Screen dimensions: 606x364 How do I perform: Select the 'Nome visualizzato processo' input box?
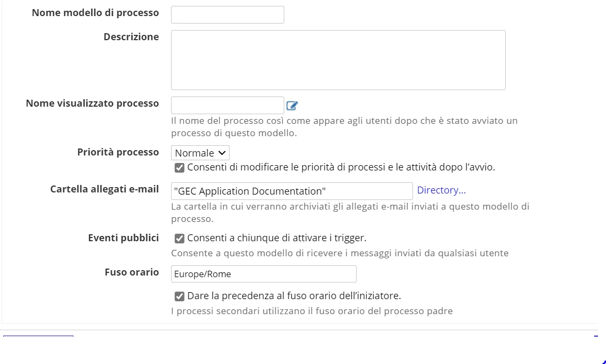[227, 106]
